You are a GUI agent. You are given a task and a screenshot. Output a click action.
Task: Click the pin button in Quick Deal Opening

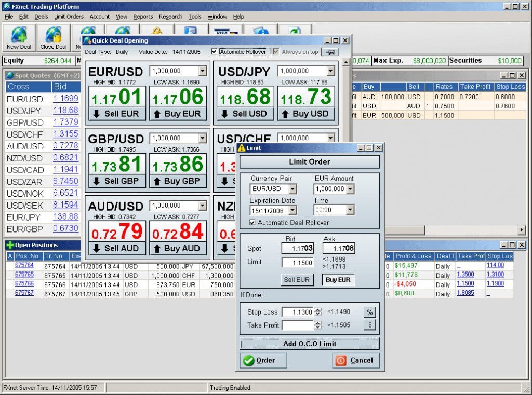329,52
